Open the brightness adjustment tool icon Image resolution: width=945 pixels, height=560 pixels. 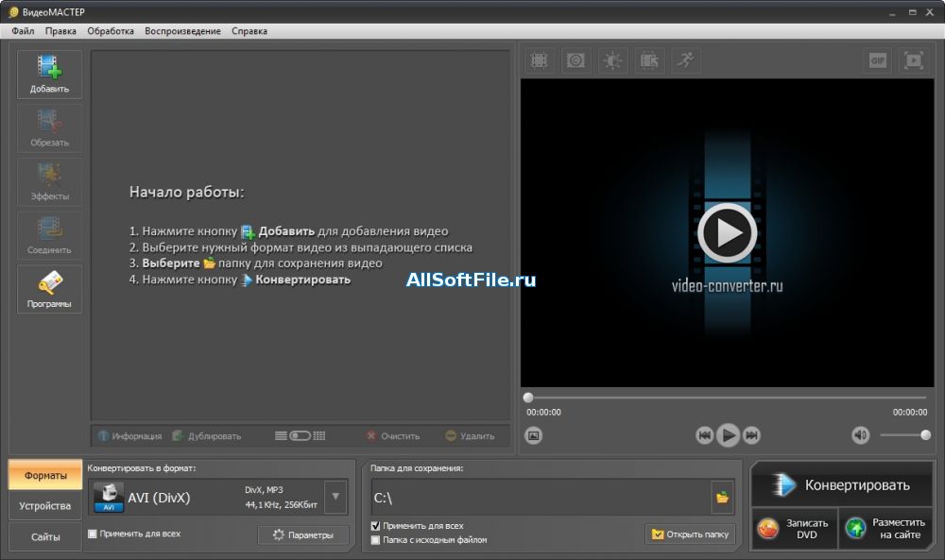point(613,60)
